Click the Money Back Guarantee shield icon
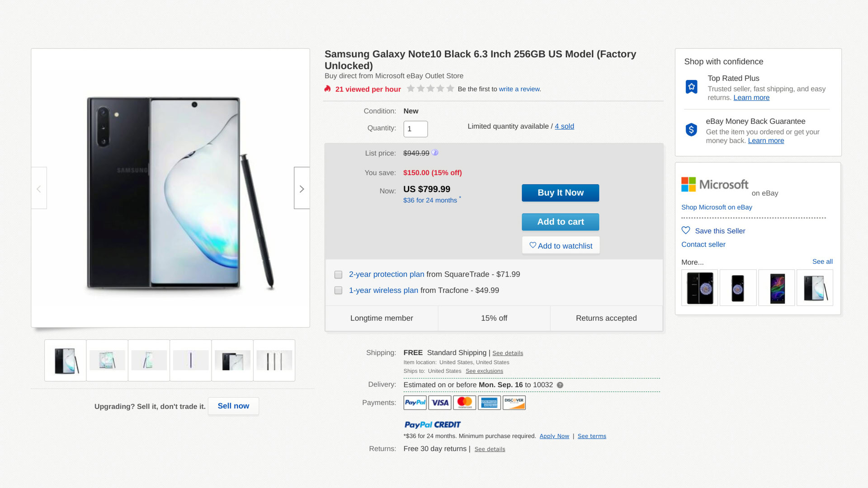 [x=691, y=130]
